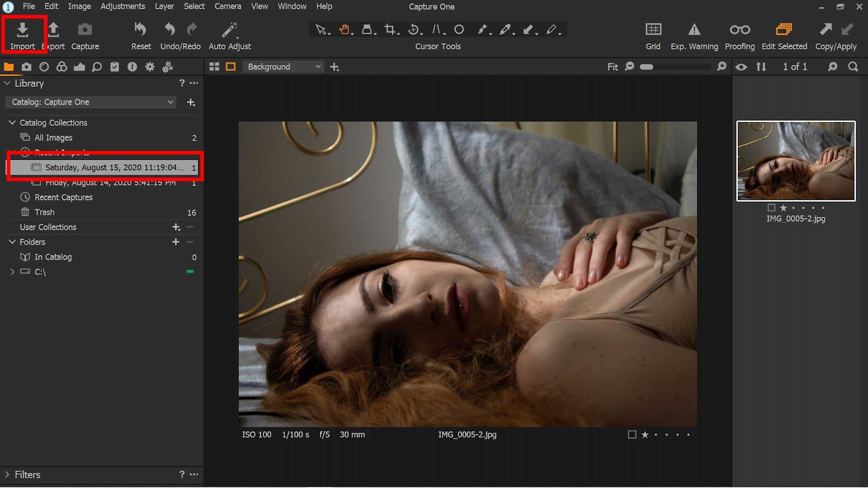Select the IMG_0005-2.jpg thumbnail in browser

click(795, 161)
